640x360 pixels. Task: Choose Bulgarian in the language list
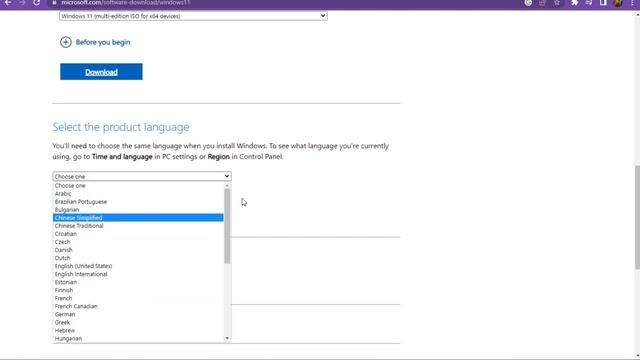[x=138, y=210]
